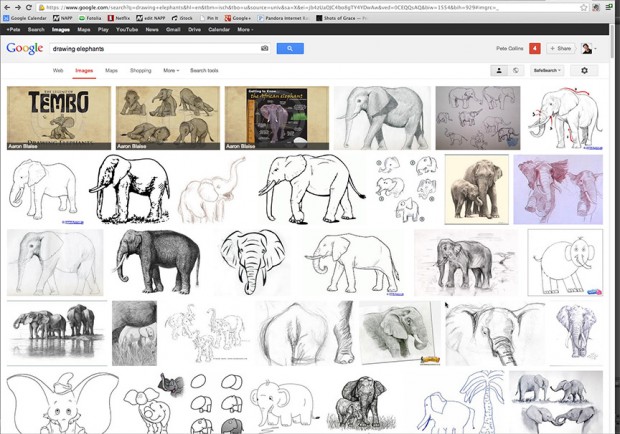The width and height of the screenshot is (620, 434).
Task: Open Search tools options
Action: tap(204, 70)
